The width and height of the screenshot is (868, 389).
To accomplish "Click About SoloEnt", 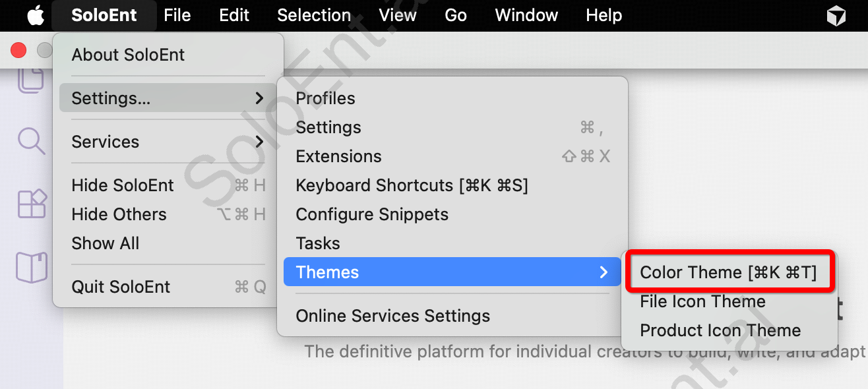I will pyautogui.click(x=127, y=55).
